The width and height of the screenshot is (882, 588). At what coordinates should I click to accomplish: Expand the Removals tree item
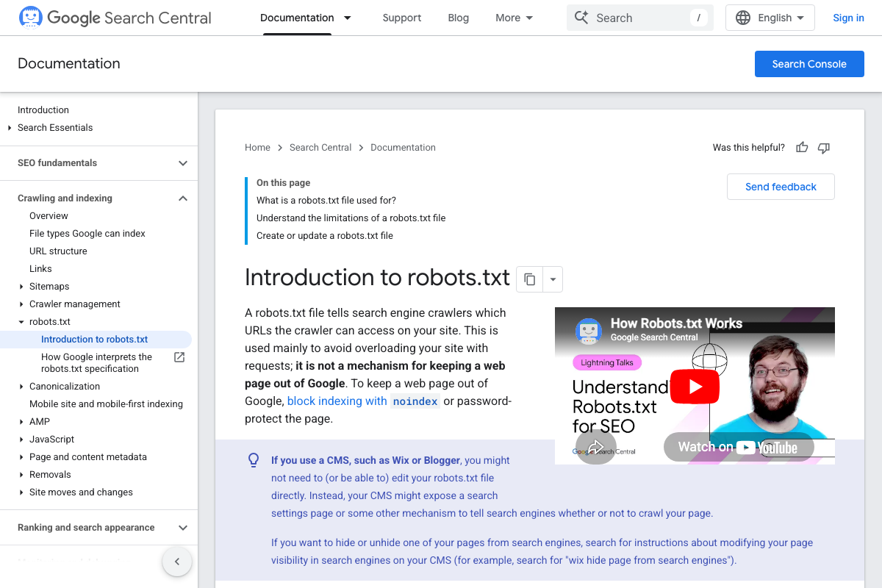(x=21, y=475)
